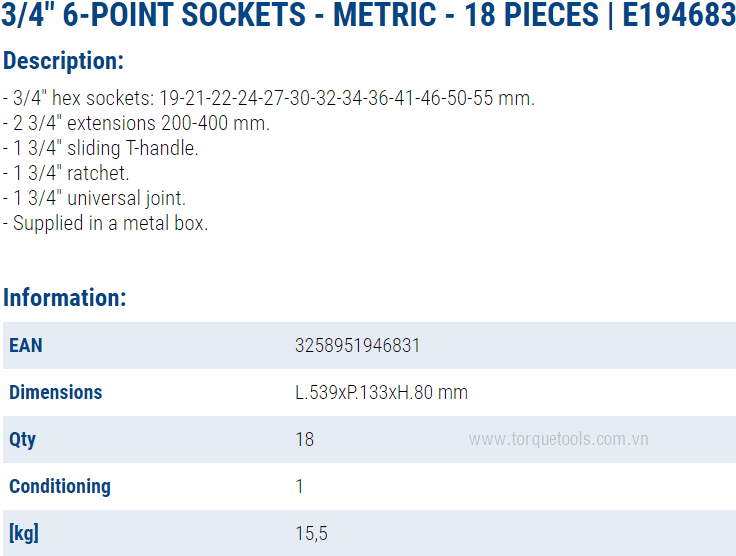Viewport: 736px width, 556px height.
Task: Click the product title E194683 heading
Action: pyautogui.click(x=368, y=15)
